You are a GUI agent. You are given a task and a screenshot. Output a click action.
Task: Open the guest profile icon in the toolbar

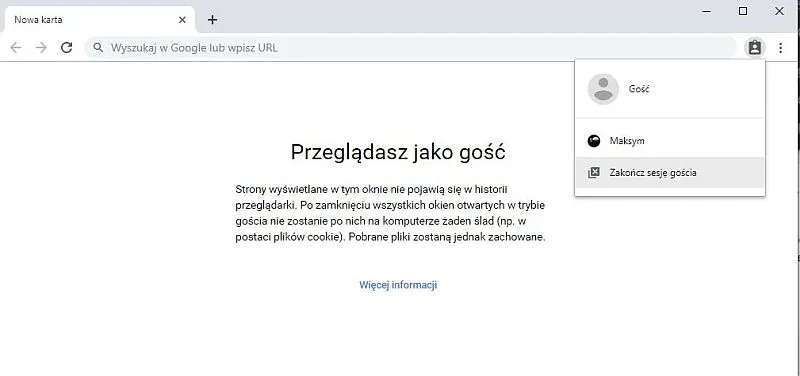(x=755, y=48)
